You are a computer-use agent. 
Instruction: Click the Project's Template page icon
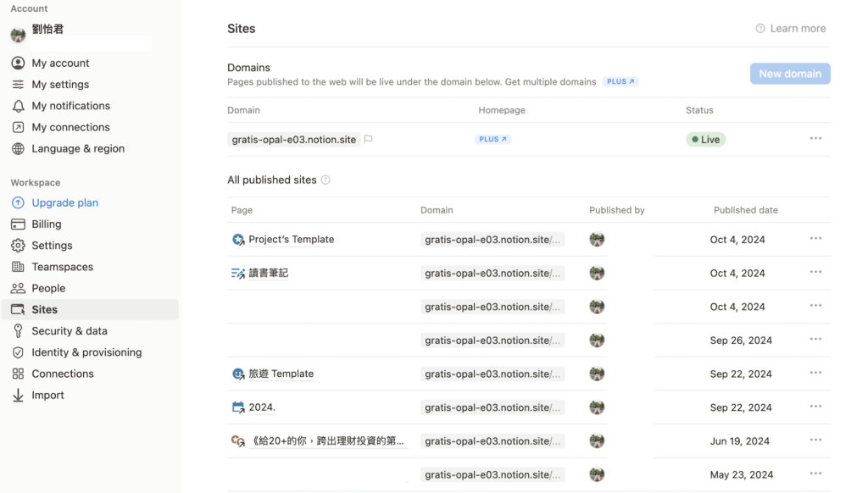click(238, 240)
